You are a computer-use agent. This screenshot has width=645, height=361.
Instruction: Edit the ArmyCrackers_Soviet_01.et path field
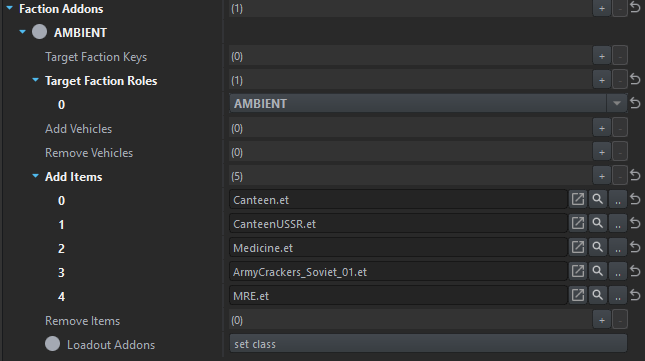pos(398,271)
